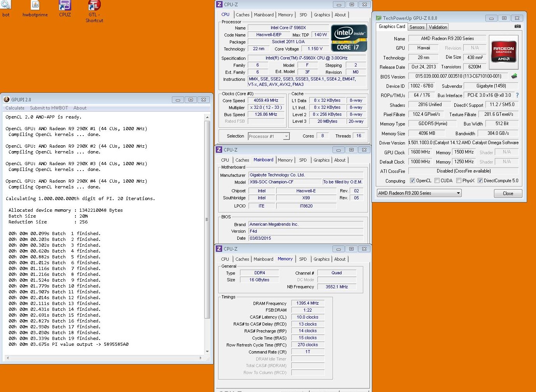Click the NB Frequency 3552.1 MHz value
This screenshot has height=392, width=536.
coord(337,287)
